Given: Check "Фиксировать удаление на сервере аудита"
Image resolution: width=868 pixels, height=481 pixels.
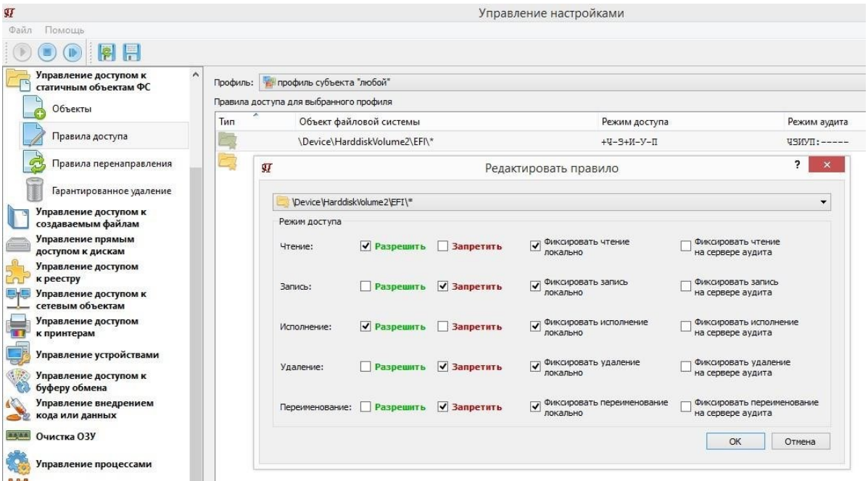Looking at the screenshot, I should (x=686, y=367).
